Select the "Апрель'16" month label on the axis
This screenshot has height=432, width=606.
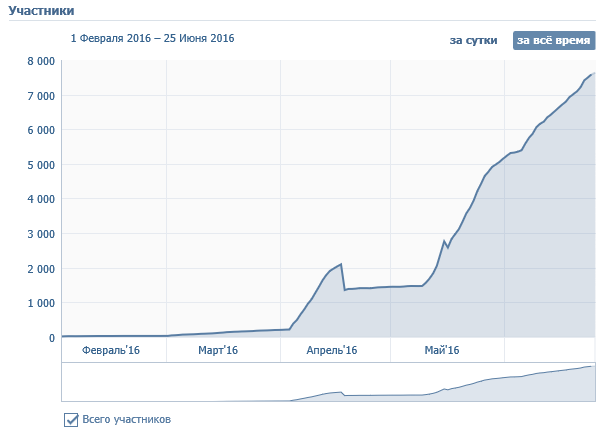pos(331,350)
